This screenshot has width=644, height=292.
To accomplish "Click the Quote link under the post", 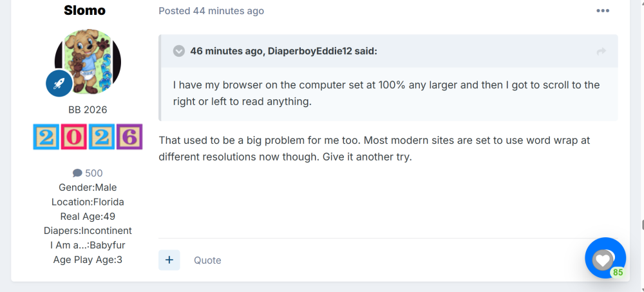I will point(207,260).
